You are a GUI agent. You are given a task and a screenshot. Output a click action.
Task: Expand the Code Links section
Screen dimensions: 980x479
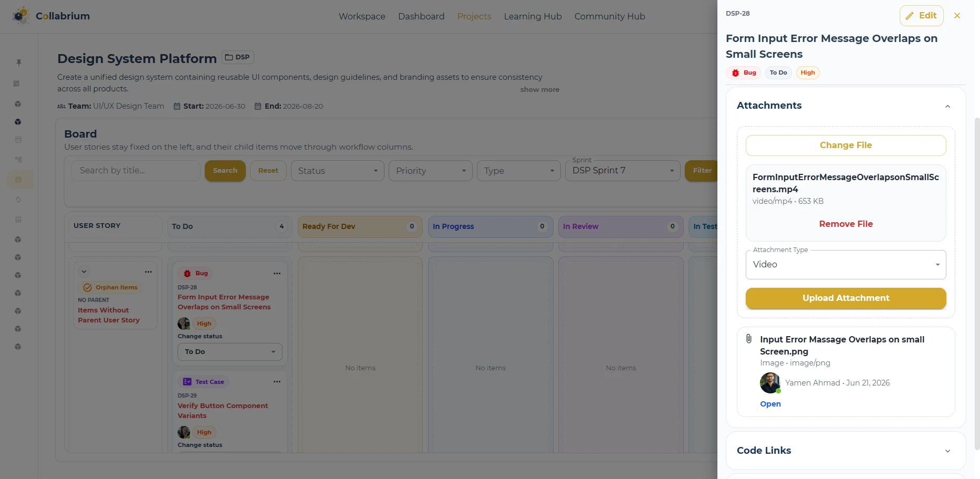(x=947, y=451)
